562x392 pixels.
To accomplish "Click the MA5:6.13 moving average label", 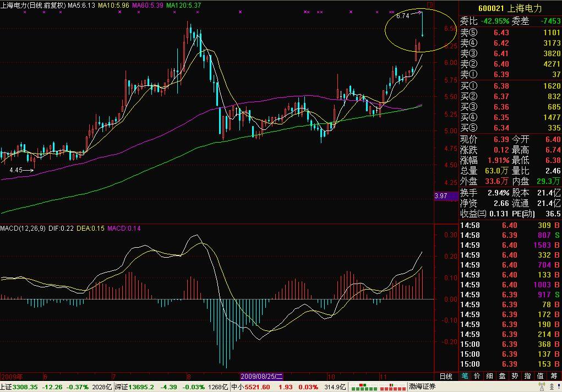I will tap(81, 6).
